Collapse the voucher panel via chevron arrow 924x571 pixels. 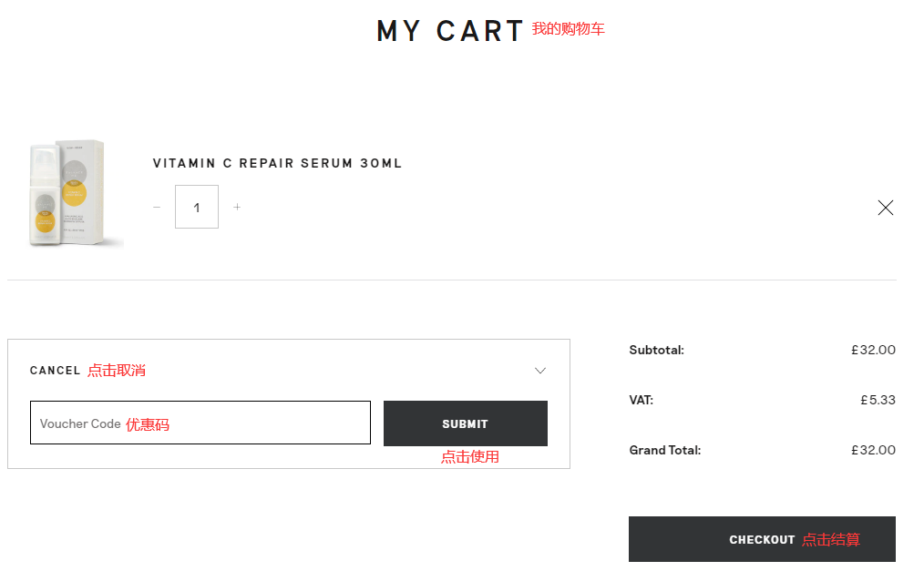540,371
